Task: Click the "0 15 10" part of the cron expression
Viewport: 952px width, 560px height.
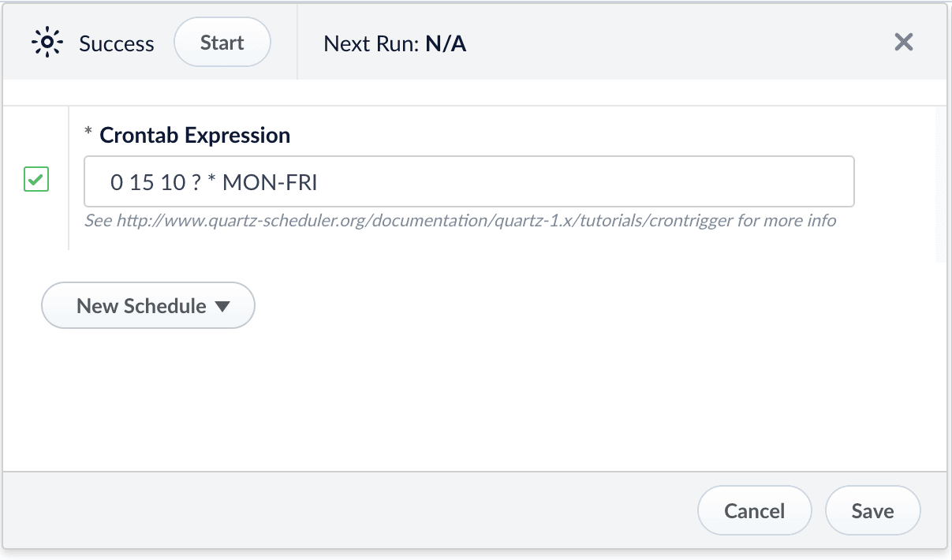Action: pos(148,183)
